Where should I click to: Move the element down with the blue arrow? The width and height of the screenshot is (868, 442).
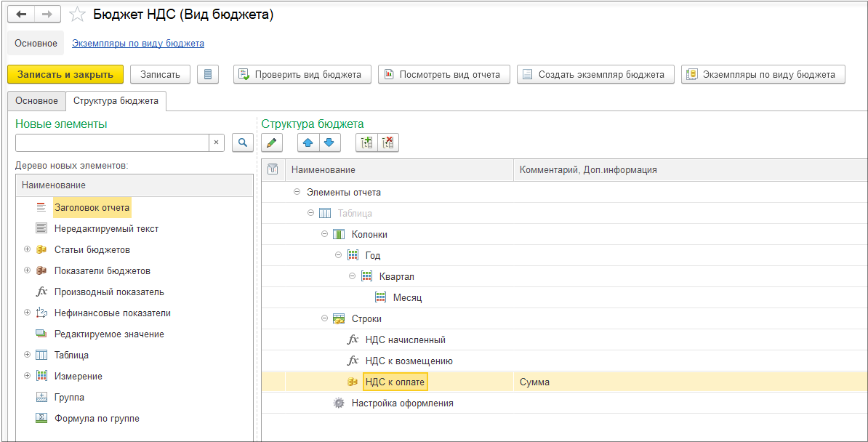tap(329, 143)
